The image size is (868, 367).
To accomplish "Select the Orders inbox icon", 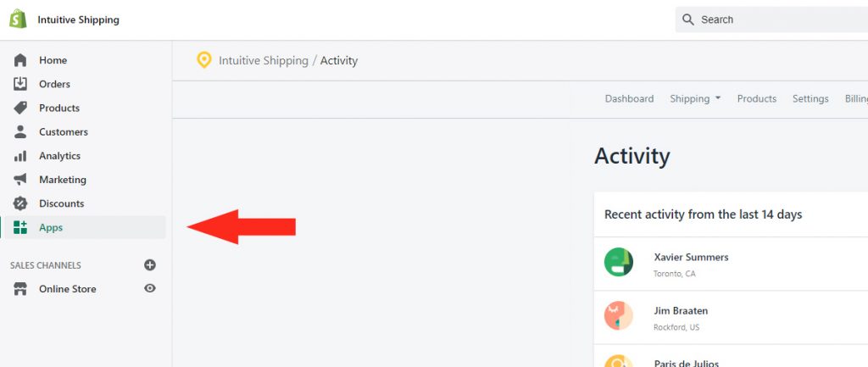I will click(20, 84).
